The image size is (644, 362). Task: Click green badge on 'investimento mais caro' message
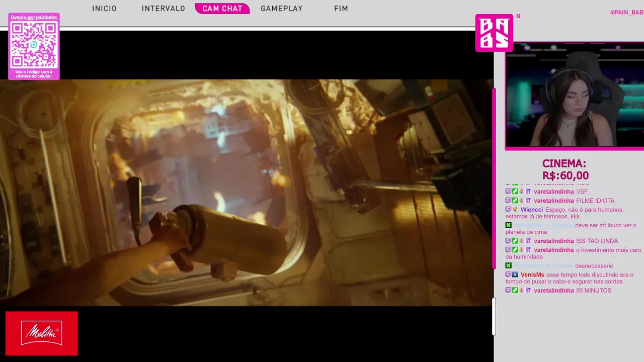pyautogui.click(x=515, y=250)
